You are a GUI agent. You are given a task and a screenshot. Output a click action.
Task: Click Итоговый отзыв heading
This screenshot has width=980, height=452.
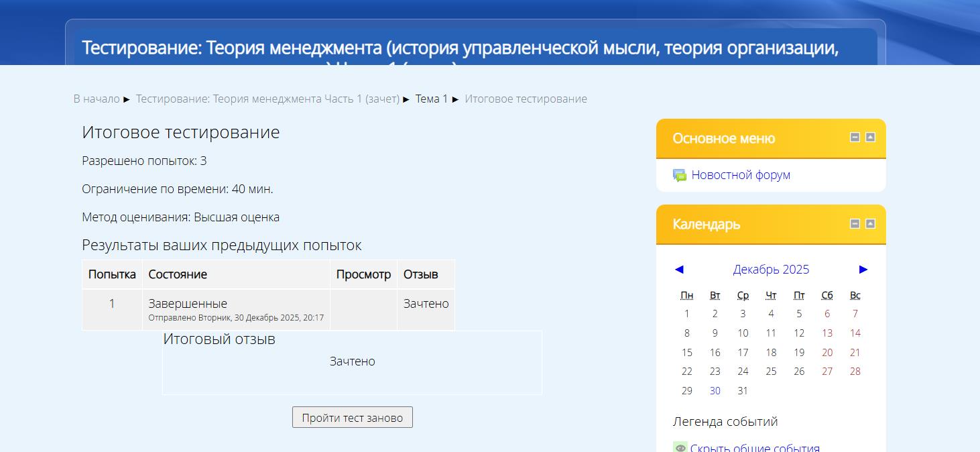[x=219, y=339]
